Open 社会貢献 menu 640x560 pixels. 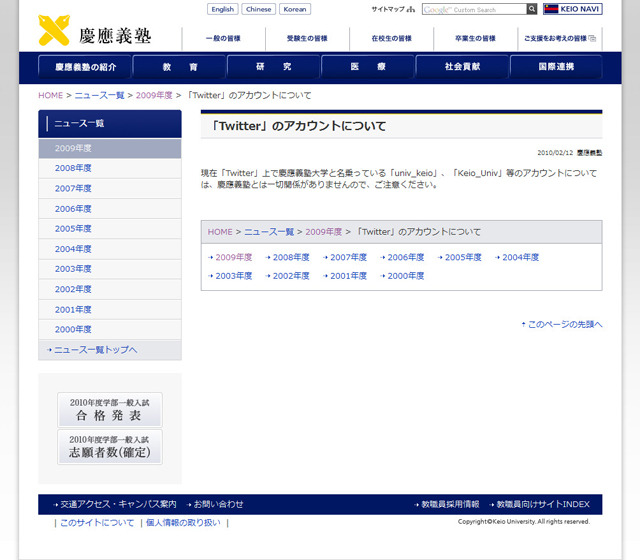coord(462,67)
